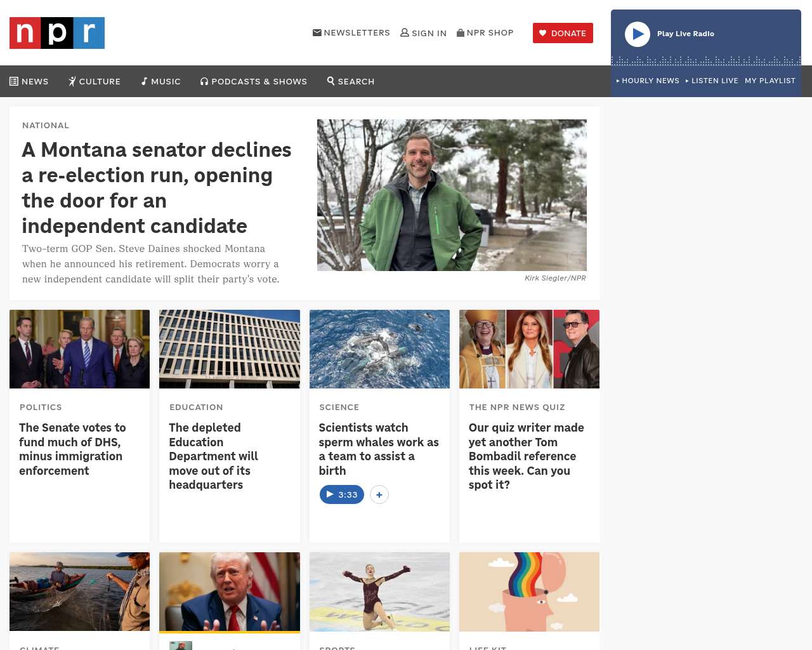Viewport: 812px width, 650px height.
Task: Open the NPR Shop bag icon
Action: pyautogui.click(x=461, y=32)
